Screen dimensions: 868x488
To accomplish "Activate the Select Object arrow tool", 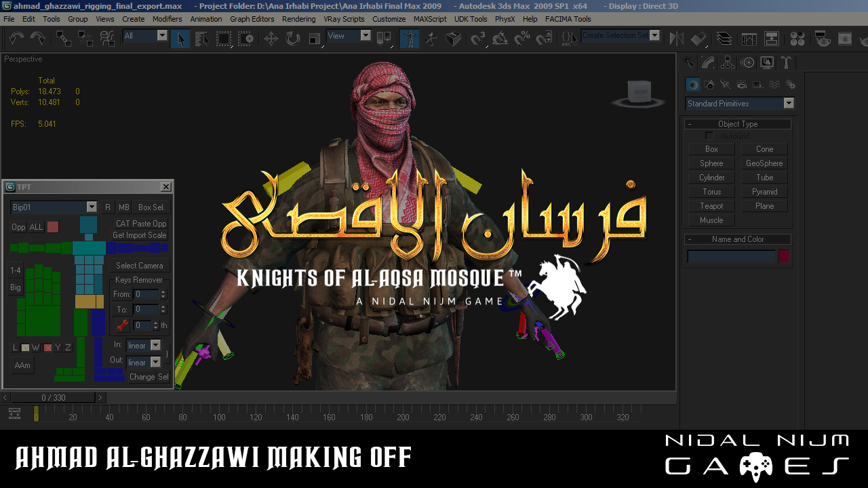I will (180, 39).
